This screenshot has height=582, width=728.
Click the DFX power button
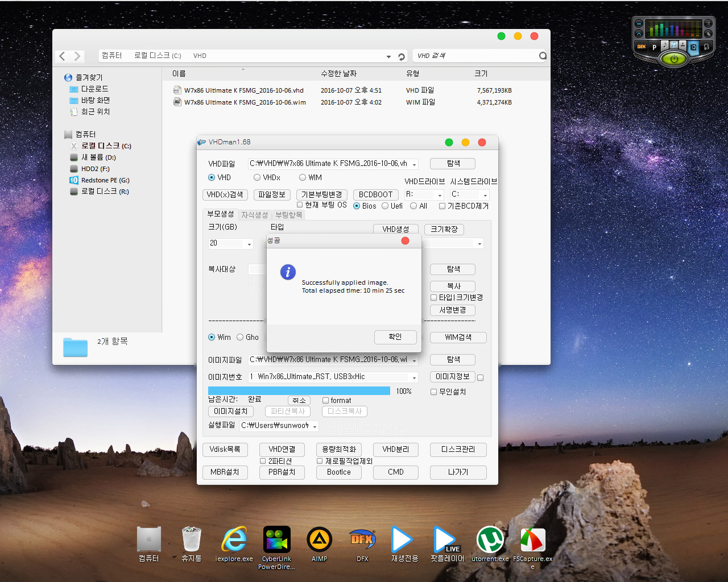674,59
